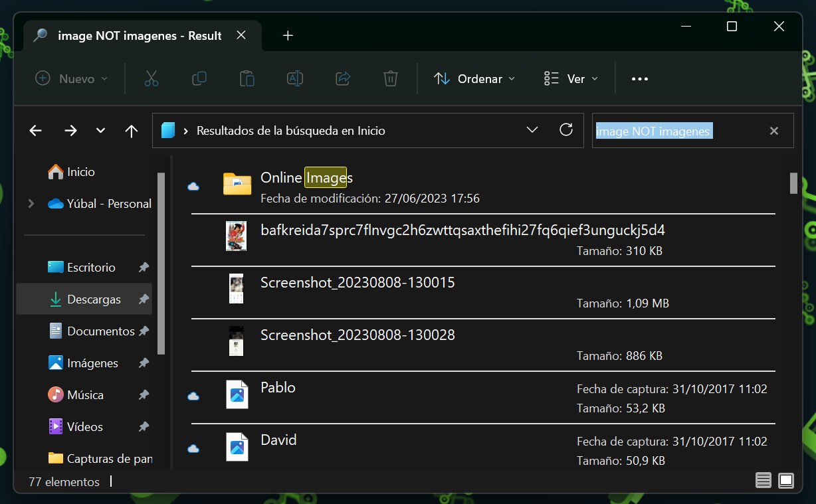Click the OneDrive cloud icon next to Online Images

[193, 187]
